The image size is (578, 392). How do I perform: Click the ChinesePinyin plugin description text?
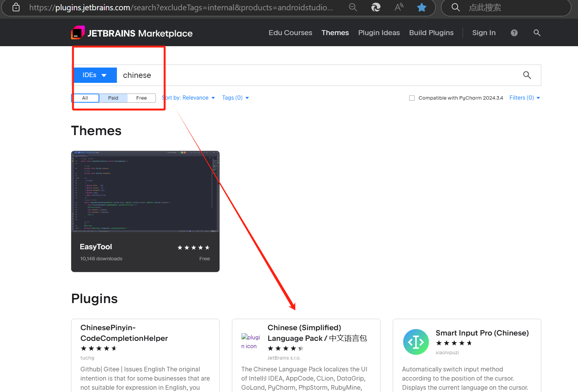coord(145,378)
